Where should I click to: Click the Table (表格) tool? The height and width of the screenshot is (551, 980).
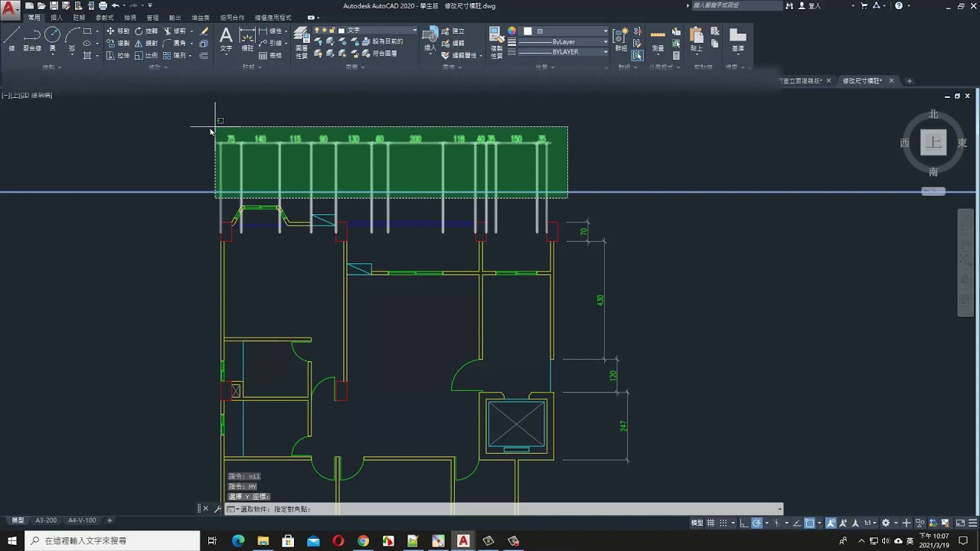point(270,56)
